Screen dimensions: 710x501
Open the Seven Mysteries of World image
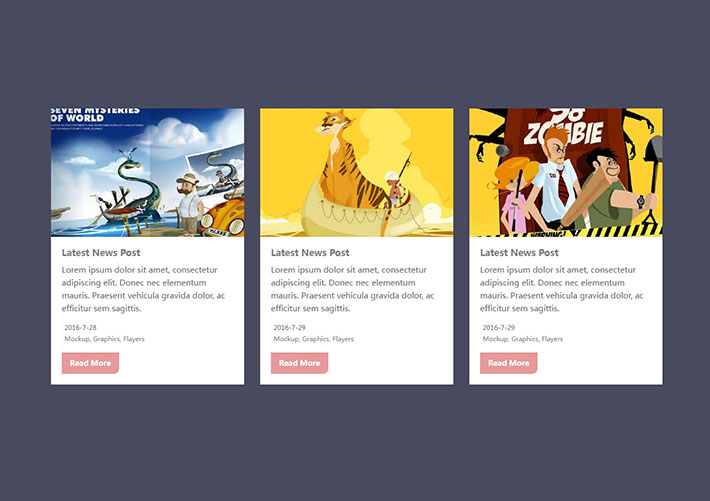click(147, 172)
